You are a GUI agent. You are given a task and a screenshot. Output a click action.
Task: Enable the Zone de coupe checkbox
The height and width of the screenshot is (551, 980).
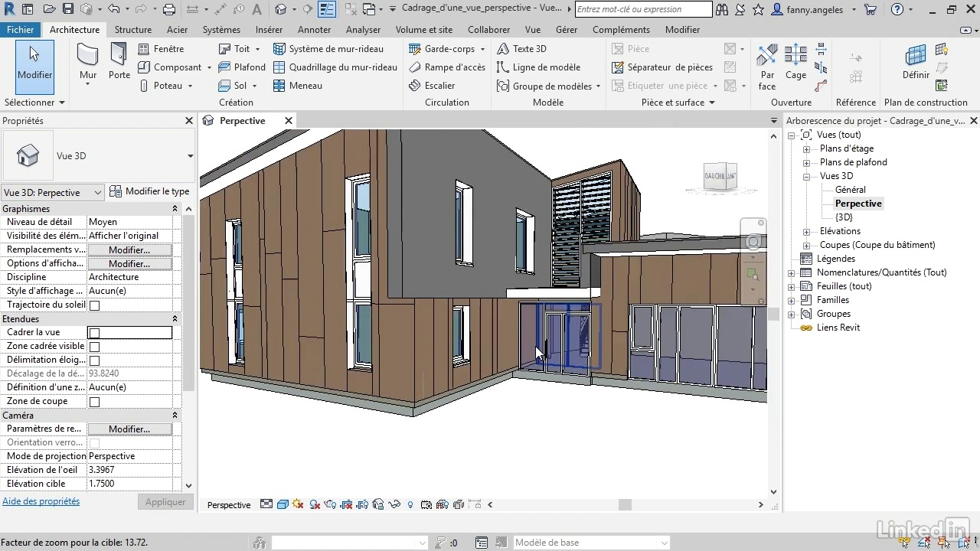point(94,402)
